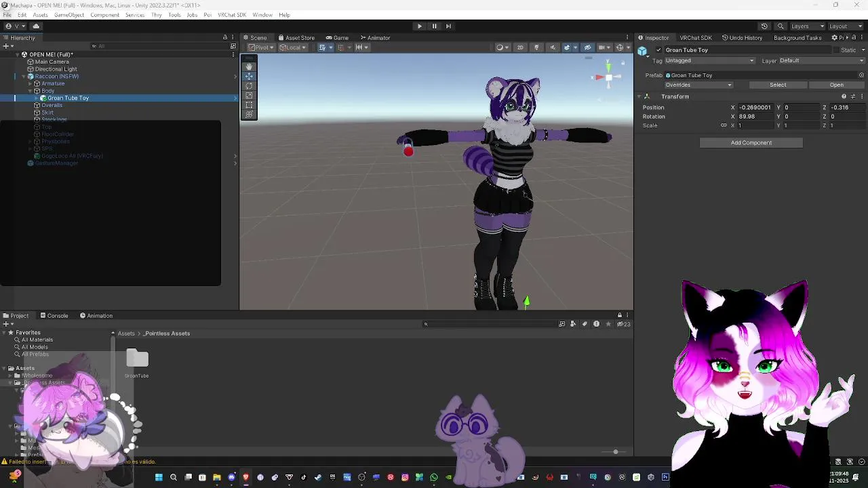Collapse the Body object in the Hierarchy
Image resolution: width=868 pixels, height=488 pixels.
[31, 91]
